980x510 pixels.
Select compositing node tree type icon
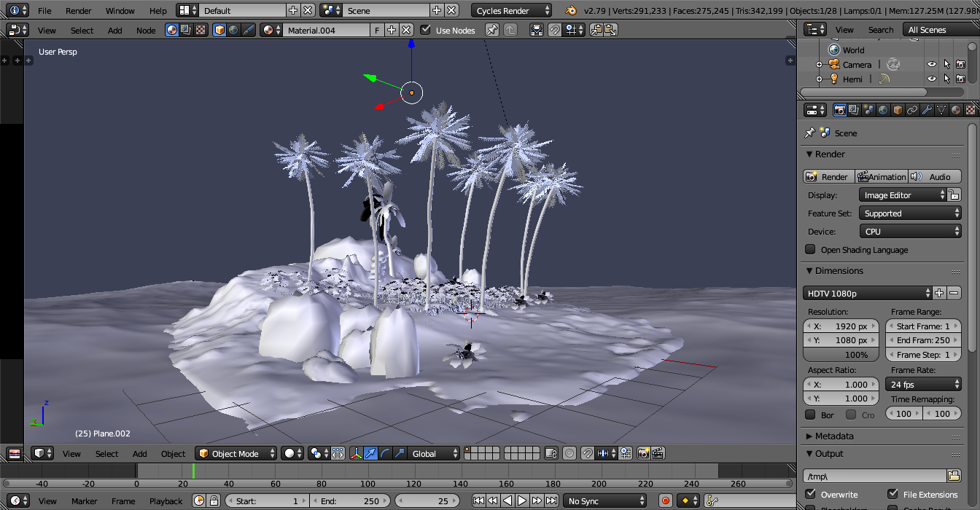tap(186, 30)
